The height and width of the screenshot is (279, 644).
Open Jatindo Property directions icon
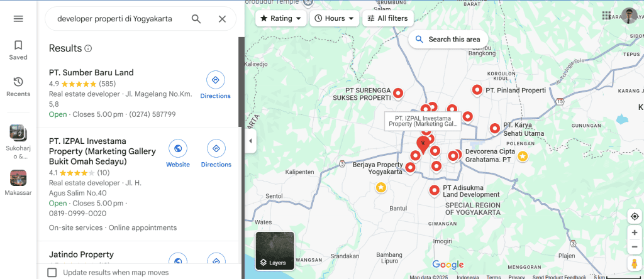(216, 258)
